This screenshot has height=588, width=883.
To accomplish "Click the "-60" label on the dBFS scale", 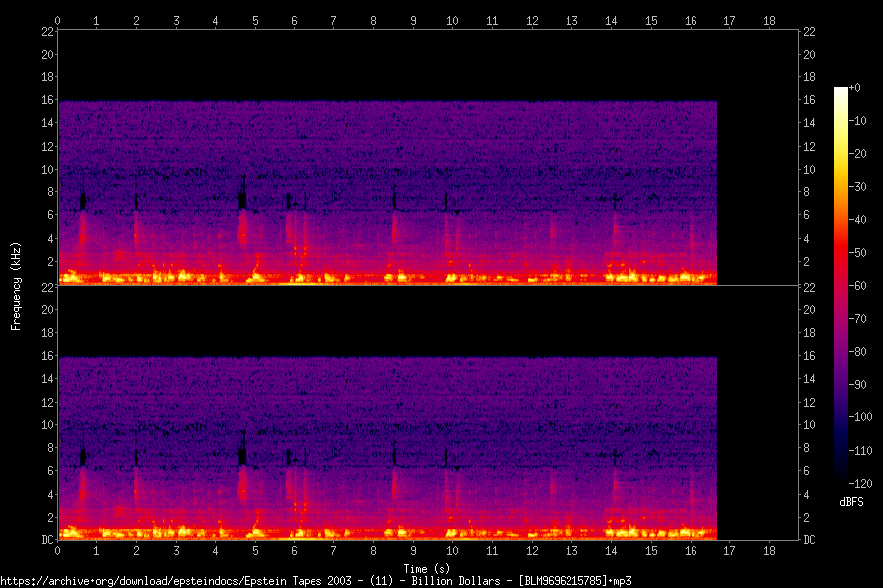I will coord(858,287).
